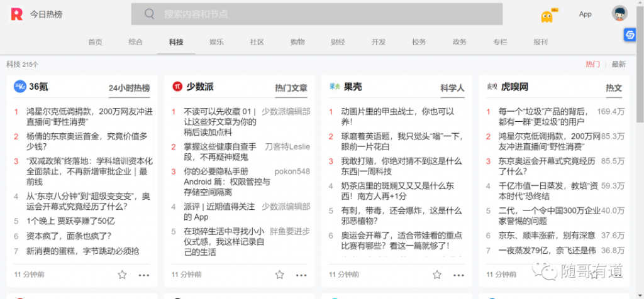Viewport: 644px width, 299px height.
Task: Open the 报刊 tab
Action: click(540, 42)
